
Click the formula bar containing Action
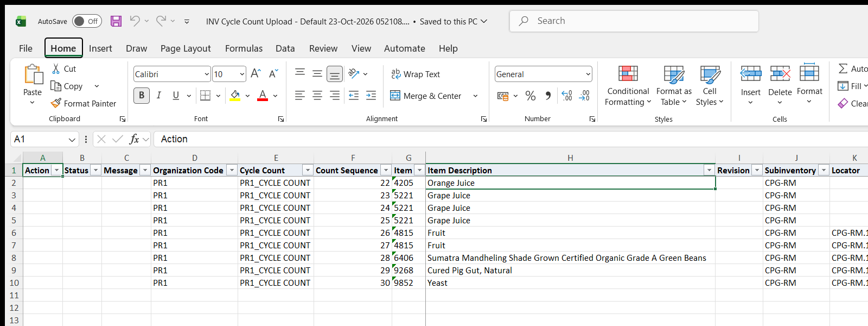(510, 139)
